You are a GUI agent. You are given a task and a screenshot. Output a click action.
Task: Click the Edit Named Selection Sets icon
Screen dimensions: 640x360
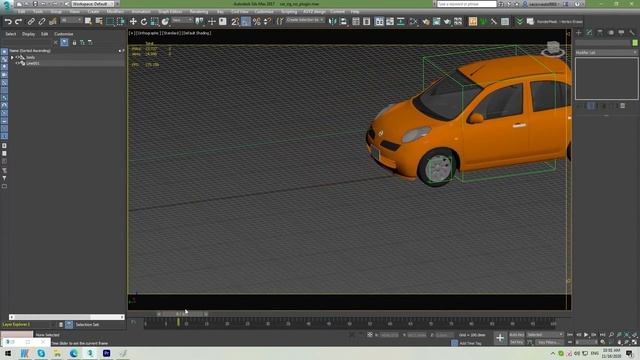[280, 22]
